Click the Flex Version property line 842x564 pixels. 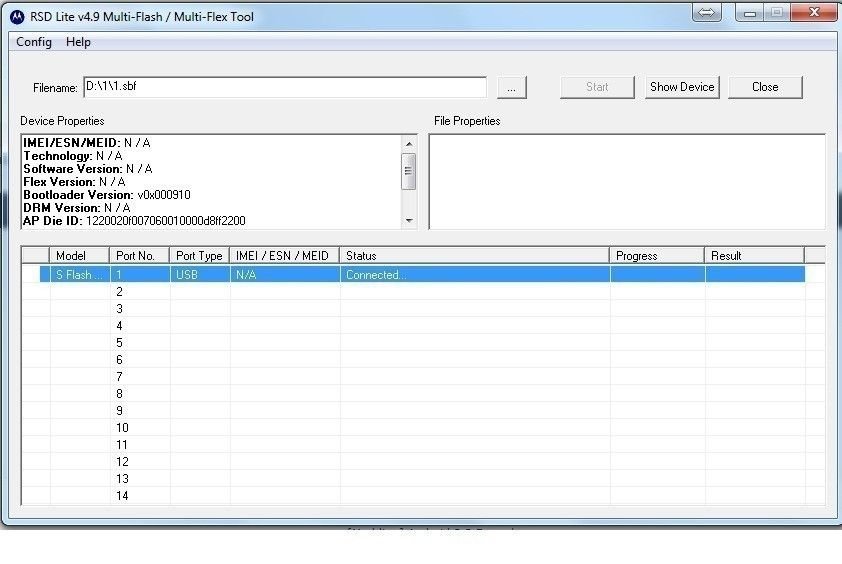click(x=74, y=182)
